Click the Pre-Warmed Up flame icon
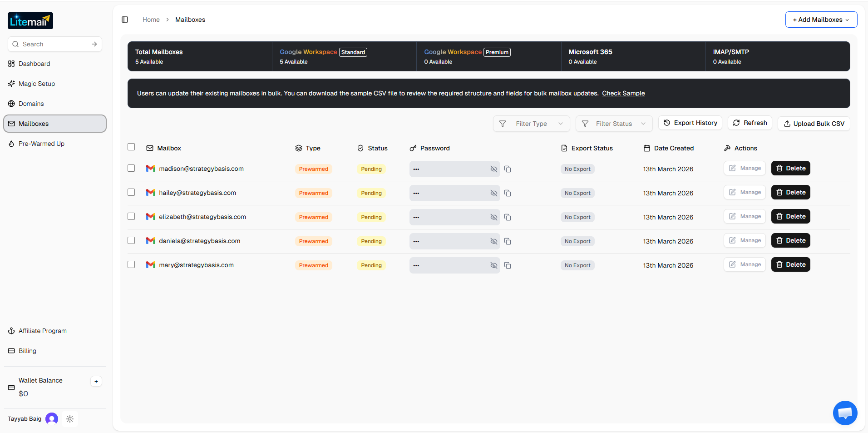 pos(11,144)
